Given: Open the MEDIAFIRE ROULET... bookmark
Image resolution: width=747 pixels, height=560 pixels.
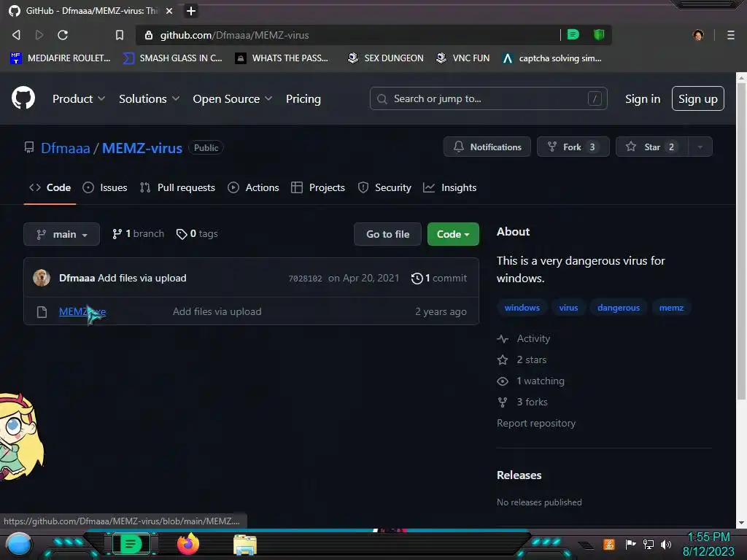Looking at the screenshot, I should click(61, 58).
